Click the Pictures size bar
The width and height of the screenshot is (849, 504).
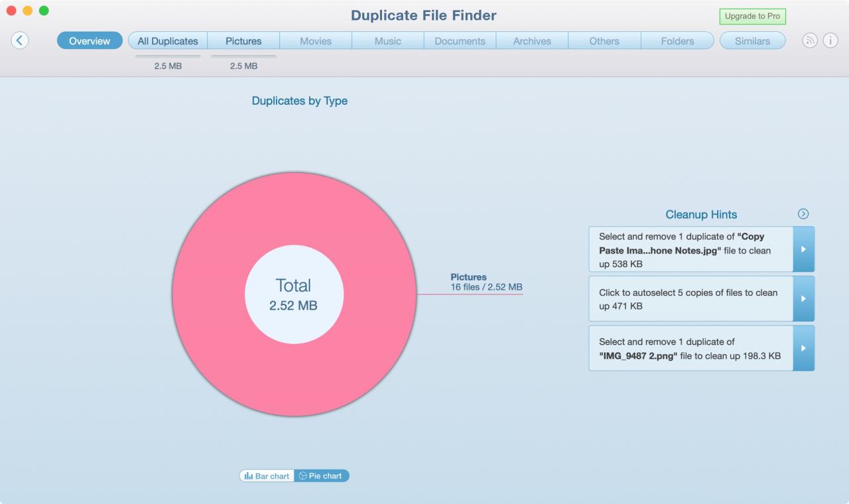coord(243,56)
